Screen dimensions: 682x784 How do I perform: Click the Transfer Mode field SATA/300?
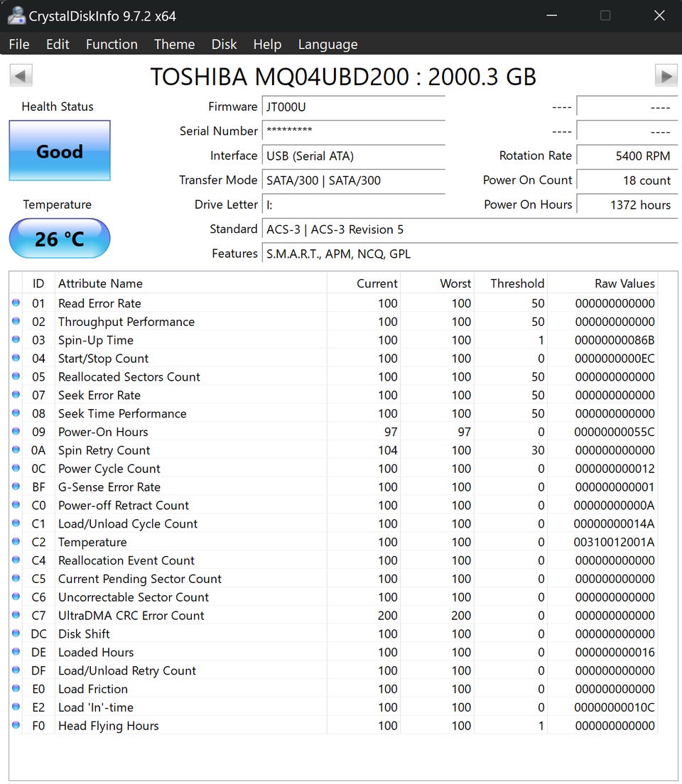point(353,180)
